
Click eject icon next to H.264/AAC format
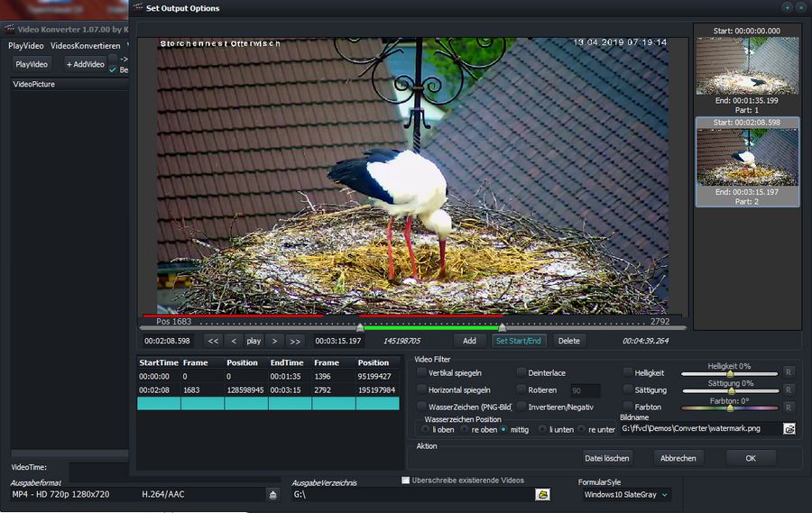[x=273, y=495]
